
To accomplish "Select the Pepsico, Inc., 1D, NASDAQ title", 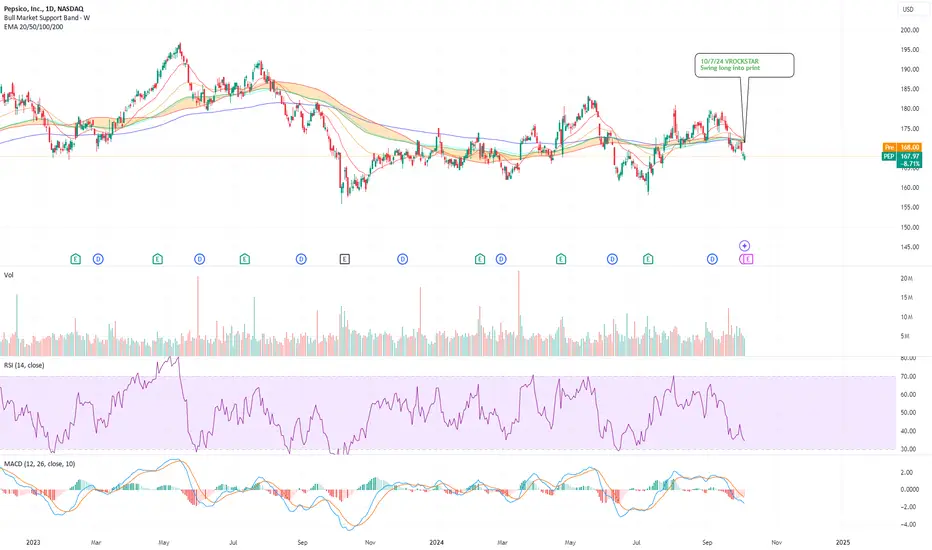I will tap(44, 9).
